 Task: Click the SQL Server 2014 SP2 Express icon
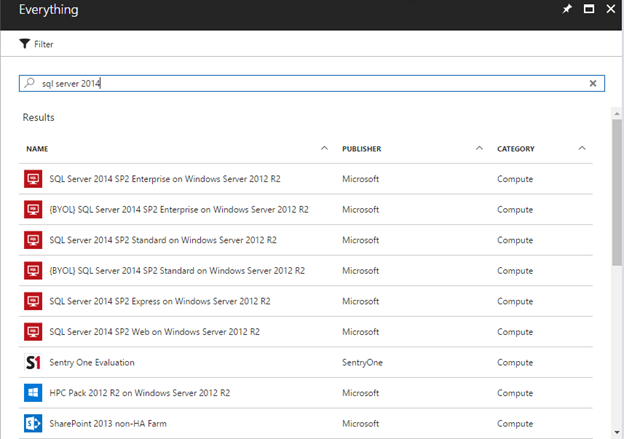[32, 301]
